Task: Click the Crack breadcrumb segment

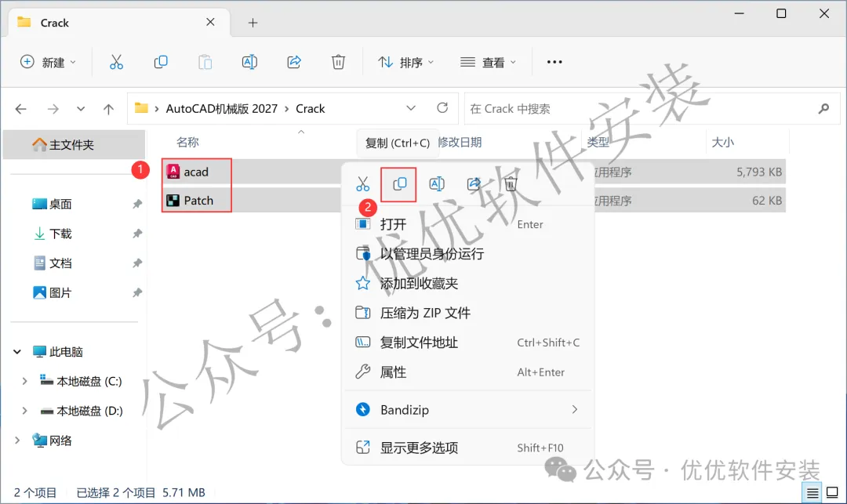Action: 310,109
